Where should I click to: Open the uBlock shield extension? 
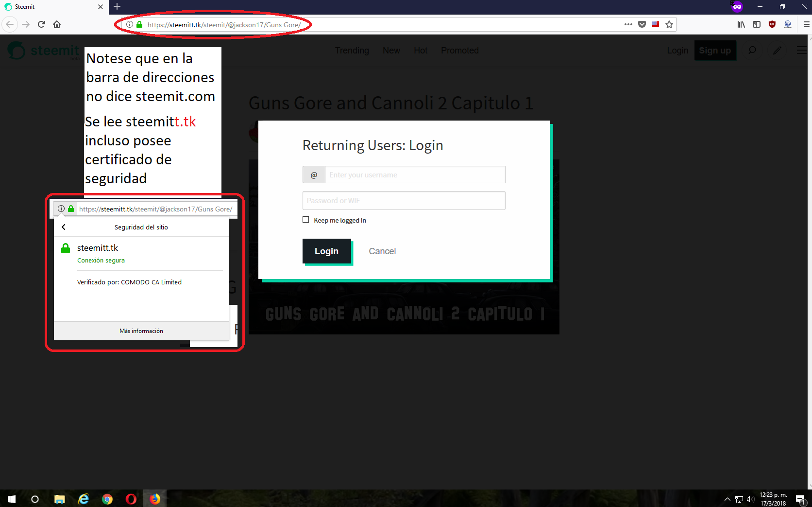772,24
